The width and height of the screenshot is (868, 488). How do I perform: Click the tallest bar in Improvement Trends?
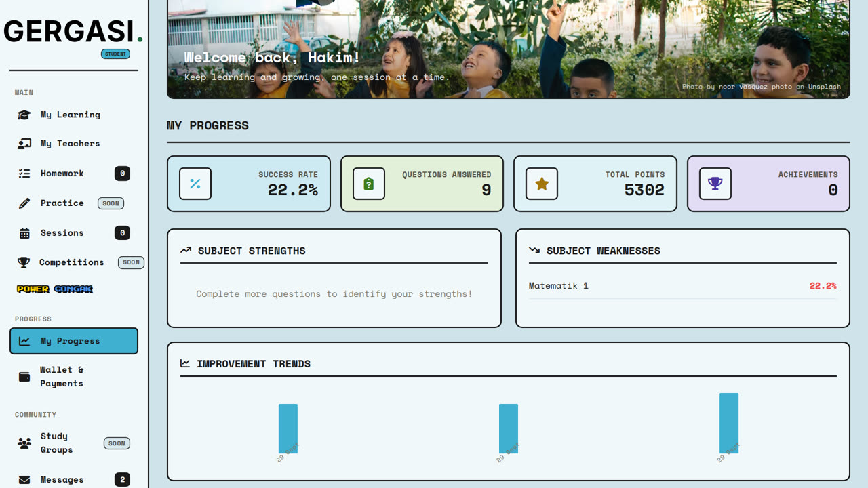729,423
